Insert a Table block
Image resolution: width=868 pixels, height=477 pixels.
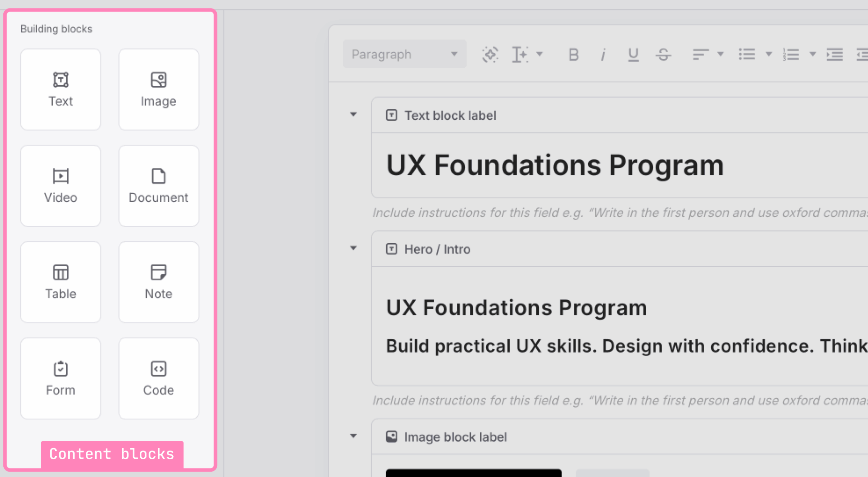pos(60,282)
